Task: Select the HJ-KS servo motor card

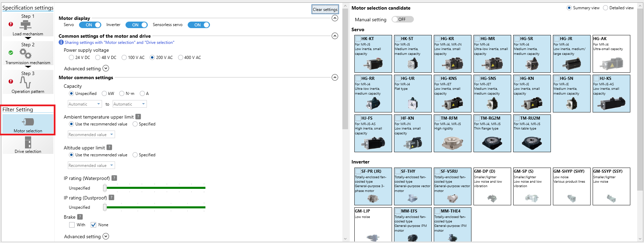Action: point(611,93)
